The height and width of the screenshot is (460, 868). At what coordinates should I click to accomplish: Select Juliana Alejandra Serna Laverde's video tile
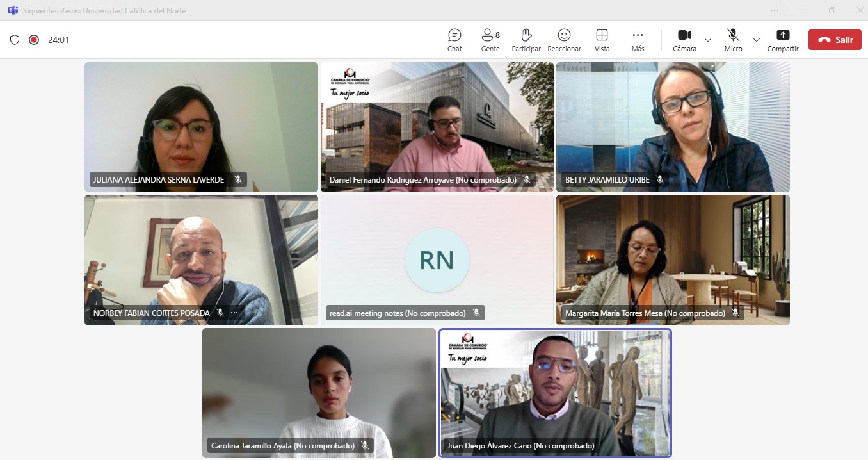coord(201,122)
